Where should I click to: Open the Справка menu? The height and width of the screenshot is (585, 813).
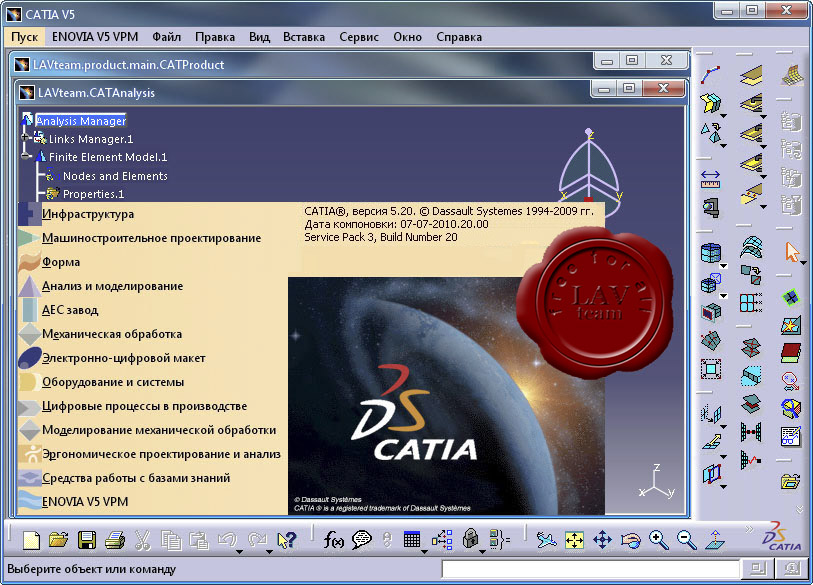[x=459, y=37]
